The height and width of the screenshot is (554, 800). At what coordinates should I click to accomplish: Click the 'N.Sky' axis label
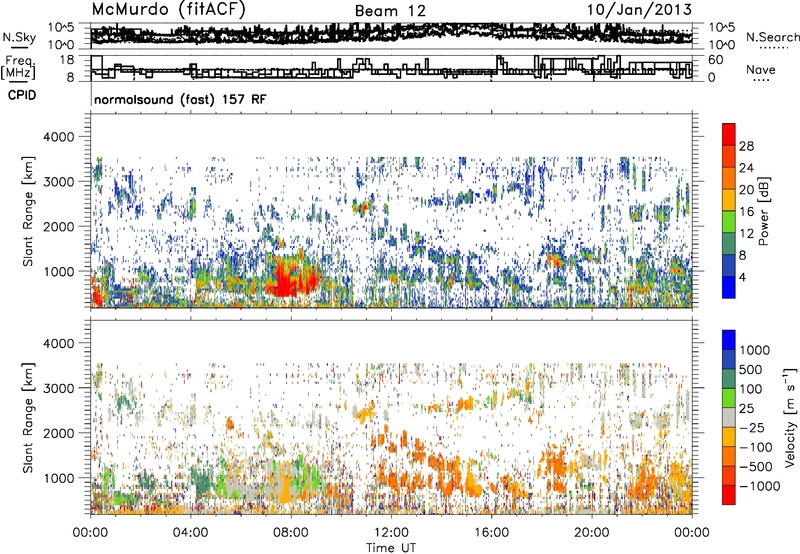[19, 37]
